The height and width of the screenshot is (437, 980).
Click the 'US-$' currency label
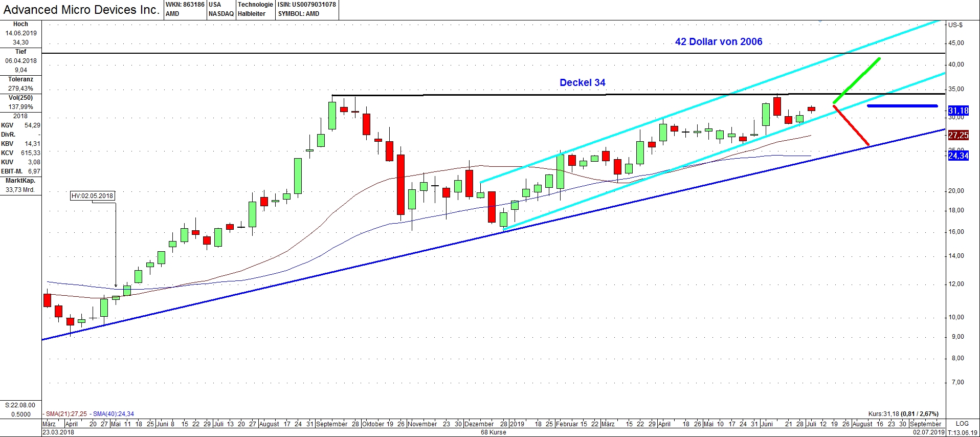tap(955, 25)
